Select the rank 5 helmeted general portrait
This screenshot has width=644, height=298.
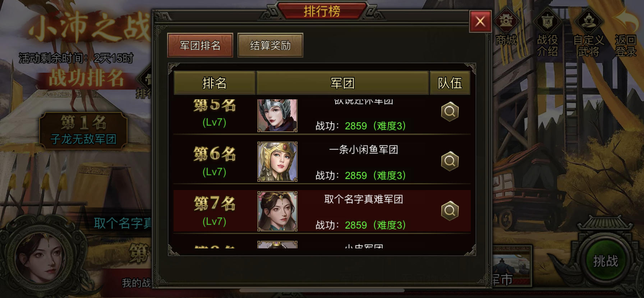(x=277, y=115)
